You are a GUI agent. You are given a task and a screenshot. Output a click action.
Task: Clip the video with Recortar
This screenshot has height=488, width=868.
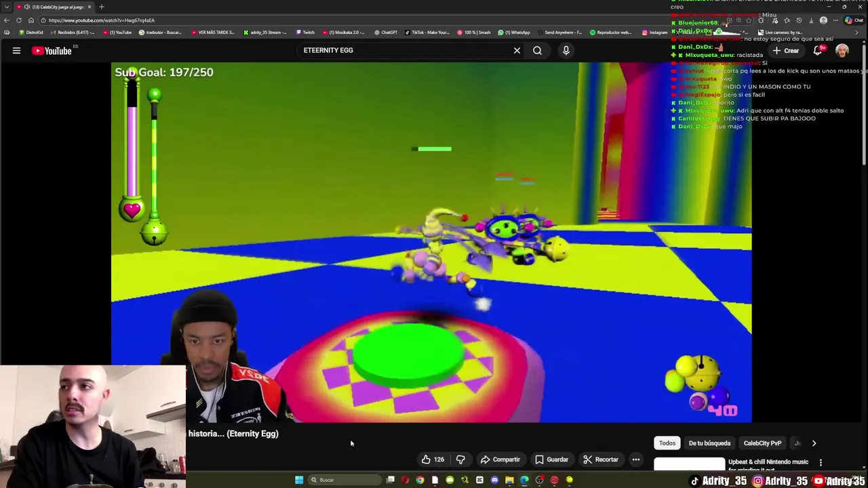click(x=601, y=460)
